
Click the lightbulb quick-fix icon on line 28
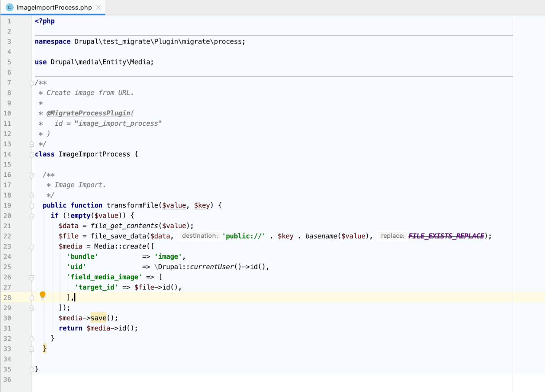coord(43,294)
